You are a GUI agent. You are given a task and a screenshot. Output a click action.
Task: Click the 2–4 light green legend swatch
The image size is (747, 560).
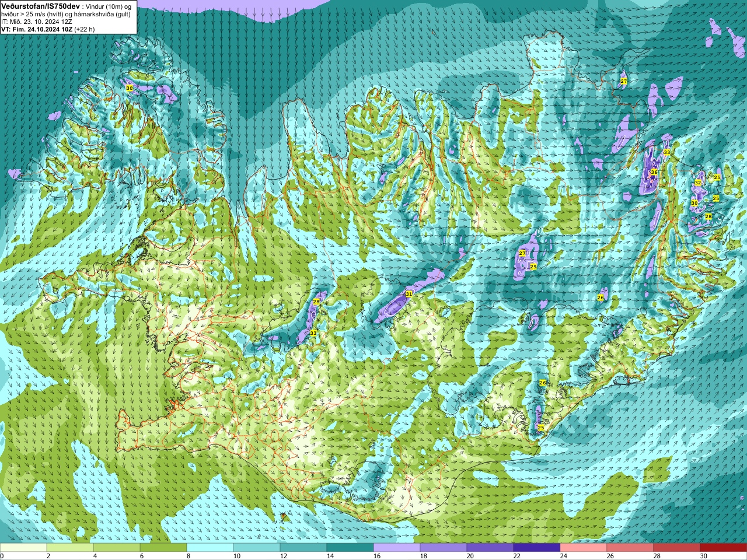click(x=70, y=548)
